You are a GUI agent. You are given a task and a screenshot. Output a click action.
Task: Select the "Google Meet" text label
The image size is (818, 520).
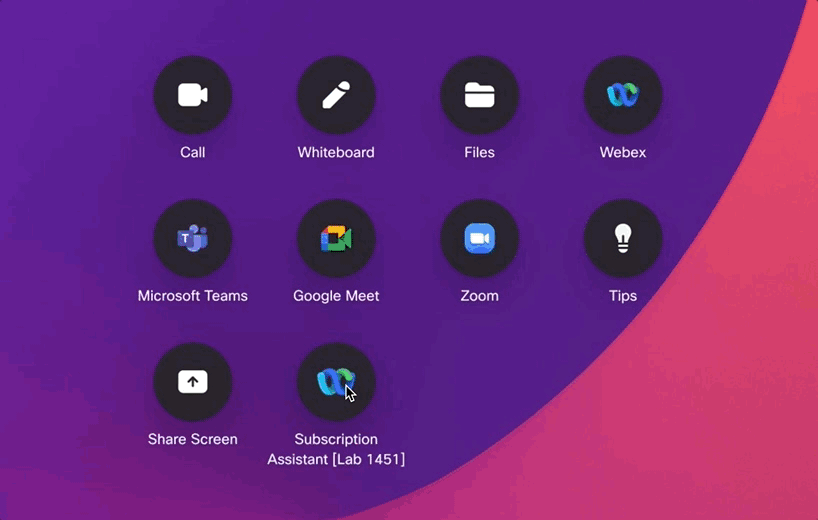(x=336, y=296)
